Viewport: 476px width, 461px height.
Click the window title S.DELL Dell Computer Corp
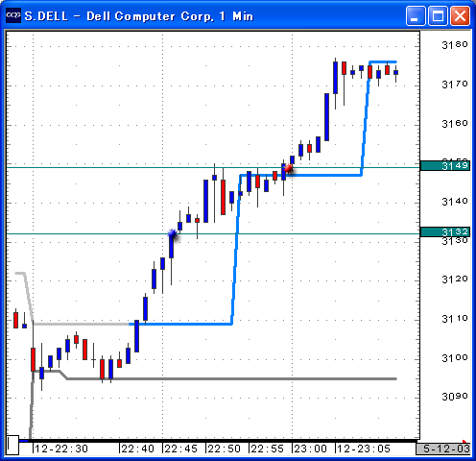click(x=139, y=16)
